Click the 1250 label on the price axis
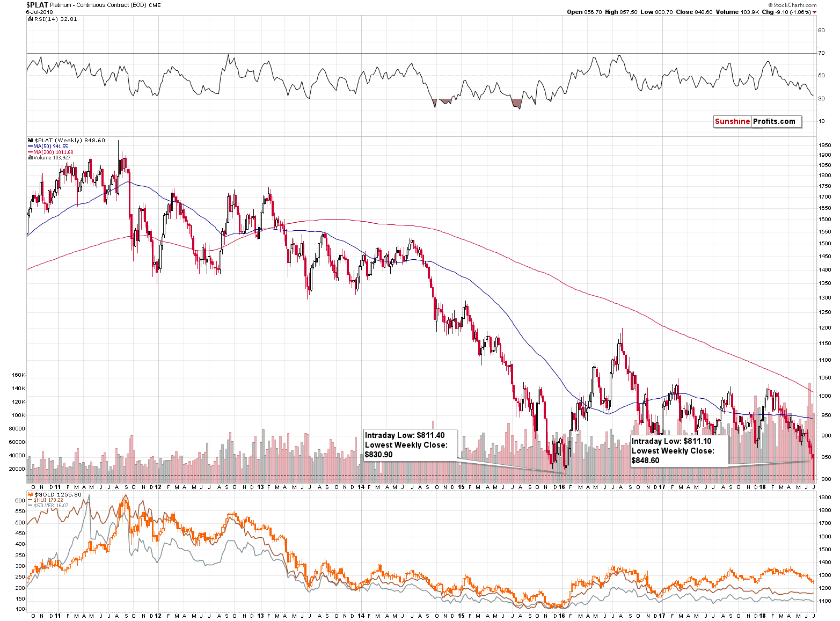The width and height of the screenshot is (840, 621). coord(824,312)
